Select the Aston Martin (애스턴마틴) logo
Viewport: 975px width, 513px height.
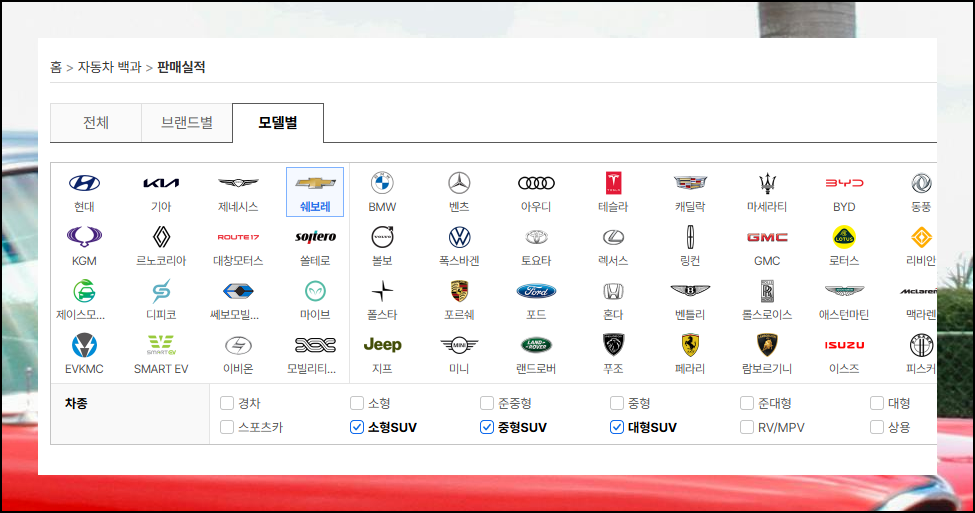(x=844, y=291)
